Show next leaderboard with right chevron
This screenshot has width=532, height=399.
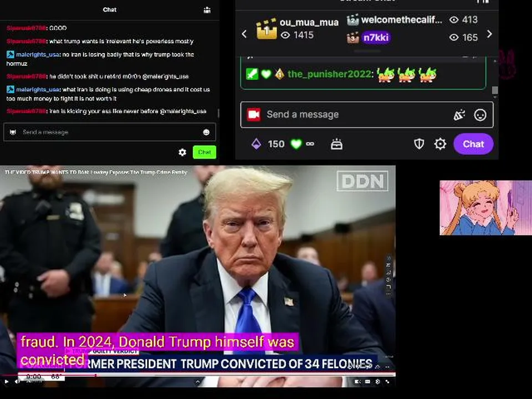[x=489, y=34]
